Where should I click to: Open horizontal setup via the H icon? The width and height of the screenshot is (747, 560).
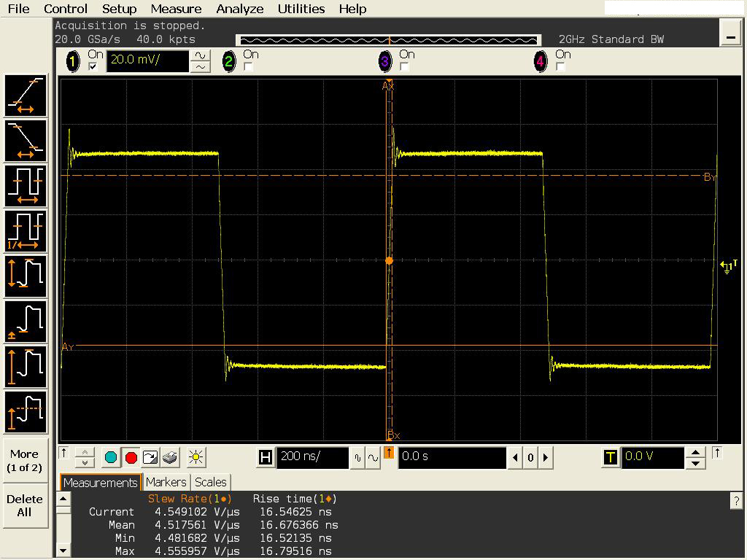tap(266, 458)
